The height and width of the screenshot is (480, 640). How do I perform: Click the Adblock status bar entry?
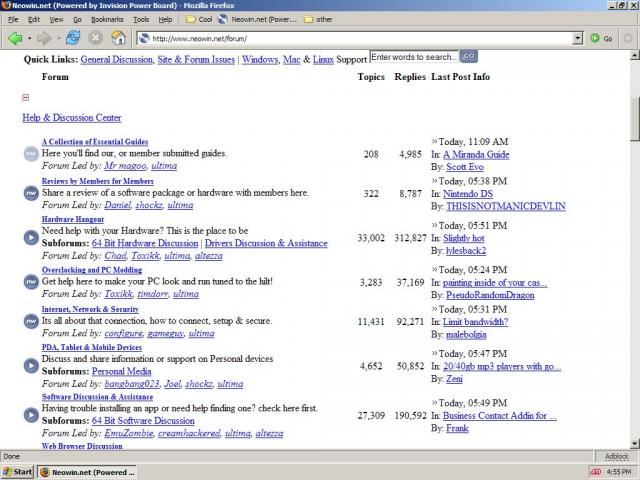tap(616, 456)
